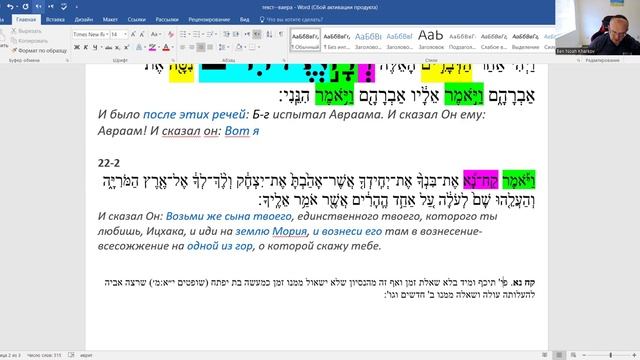
Task: Open the Макет (Layout) tab
Action: (110, 19)
